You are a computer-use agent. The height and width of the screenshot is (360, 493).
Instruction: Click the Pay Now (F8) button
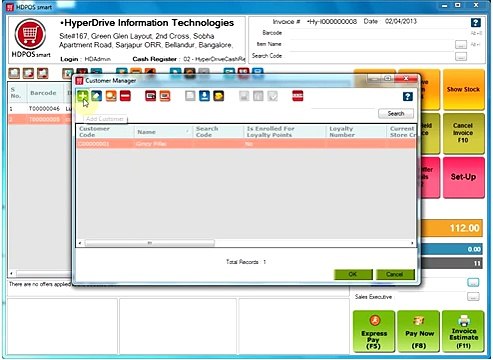pyautogui.click(x=419, y=331)
